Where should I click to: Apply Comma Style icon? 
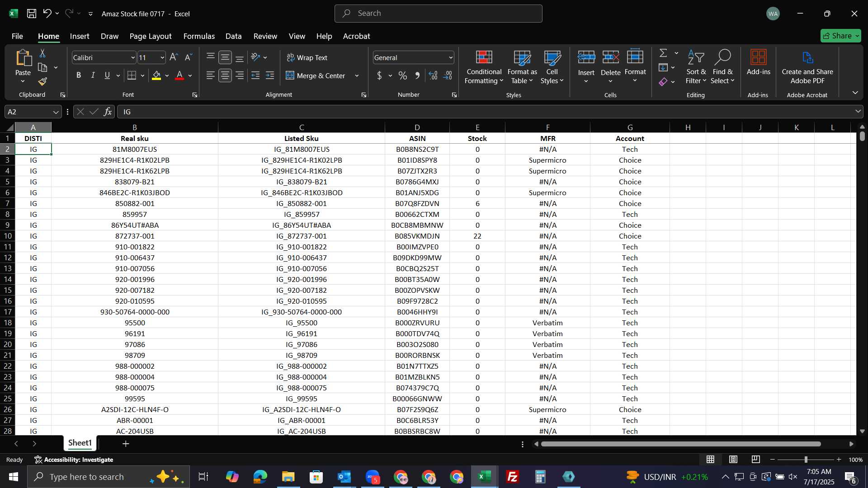tap(417, 75)
